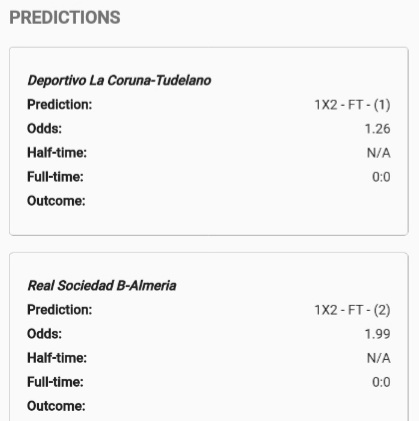
Task: Open the Deportivo La Coruna-Tudelano match title
Action: pos(119,80)
